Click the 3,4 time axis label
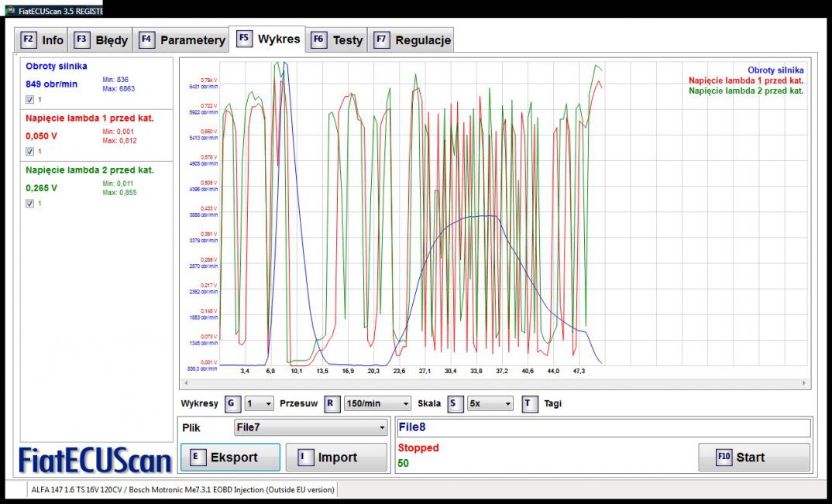 click(x=245, y=371)
